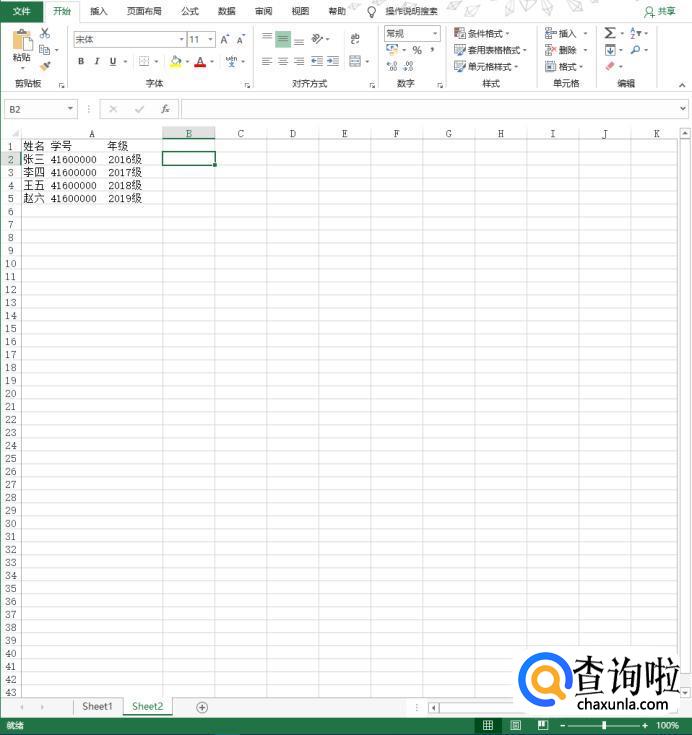Toggle bold formatting
692x735 pixels.
81,61
